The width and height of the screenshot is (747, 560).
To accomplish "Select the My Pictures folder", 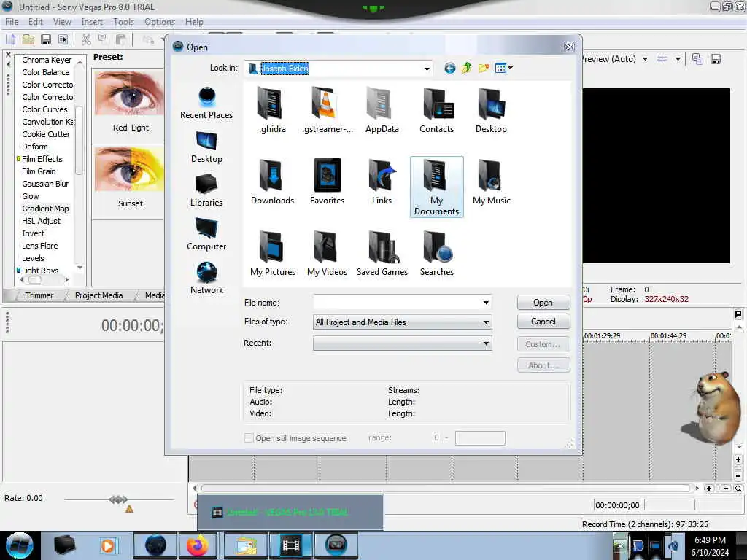I will [x=273, y=253].
